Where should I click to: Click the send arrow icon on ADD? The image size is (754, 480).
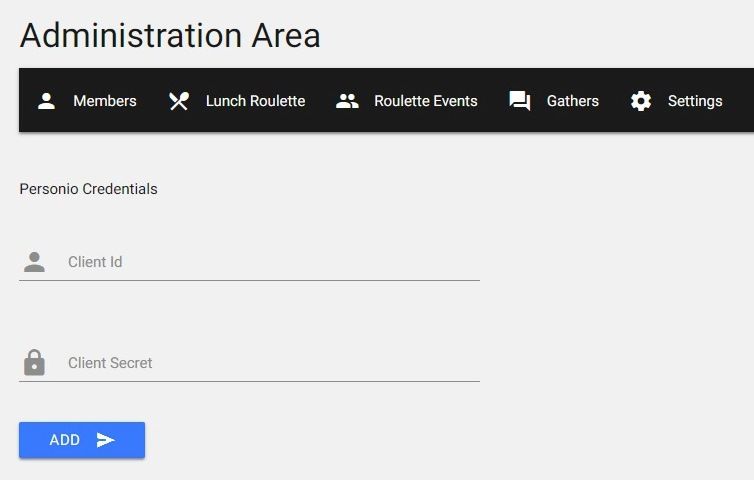(106, 440)
